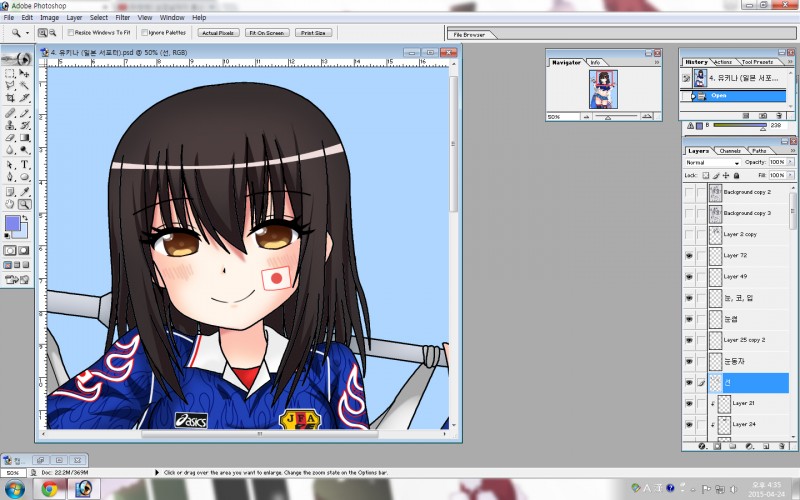
Task: Expand the layer Opacity slider arrow
Action: point(789,162)
